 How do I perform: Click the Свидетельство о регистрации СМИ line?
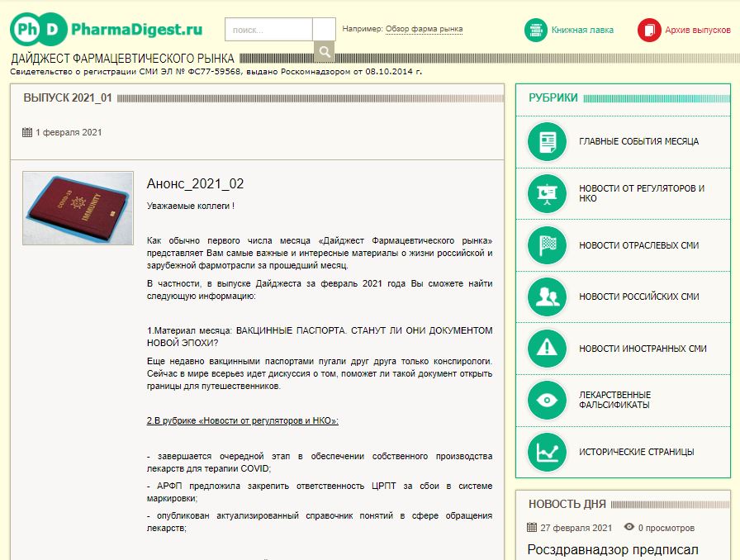(216, 72)
